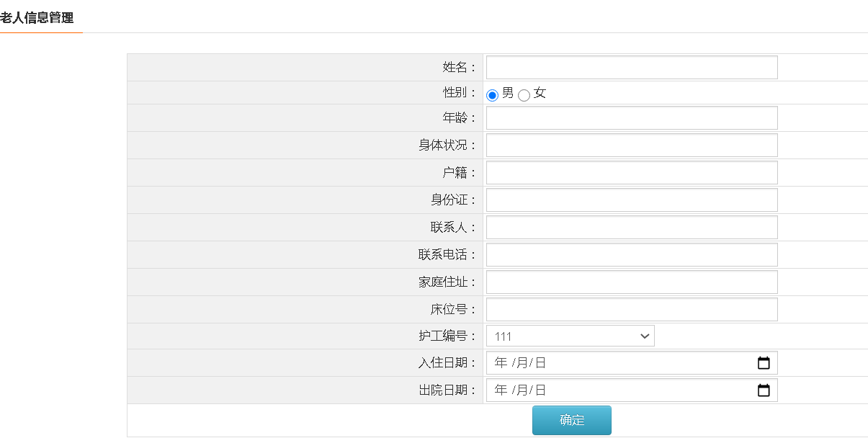Focus the 年龄 input field
Viewport: 868px width, 438px height.
(632, 118)
